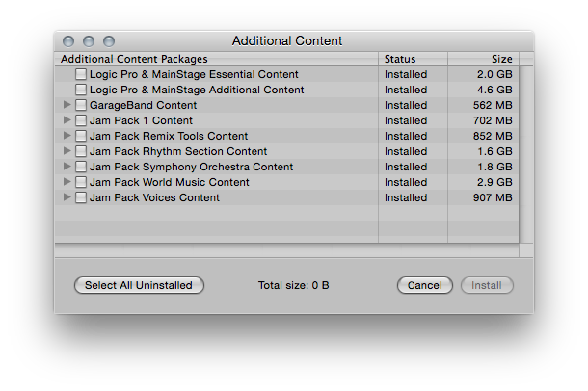Screen dimensions: 588x391
Task: Check the Logic Pro & MainStage Essential Content box
Action: tap(81, 74)
